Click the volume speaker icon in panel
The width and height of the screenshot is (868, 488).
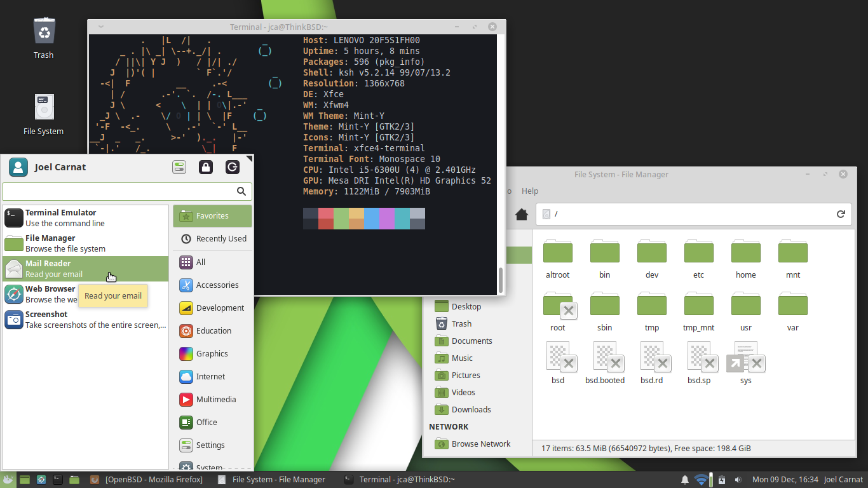tap(738, 480)
